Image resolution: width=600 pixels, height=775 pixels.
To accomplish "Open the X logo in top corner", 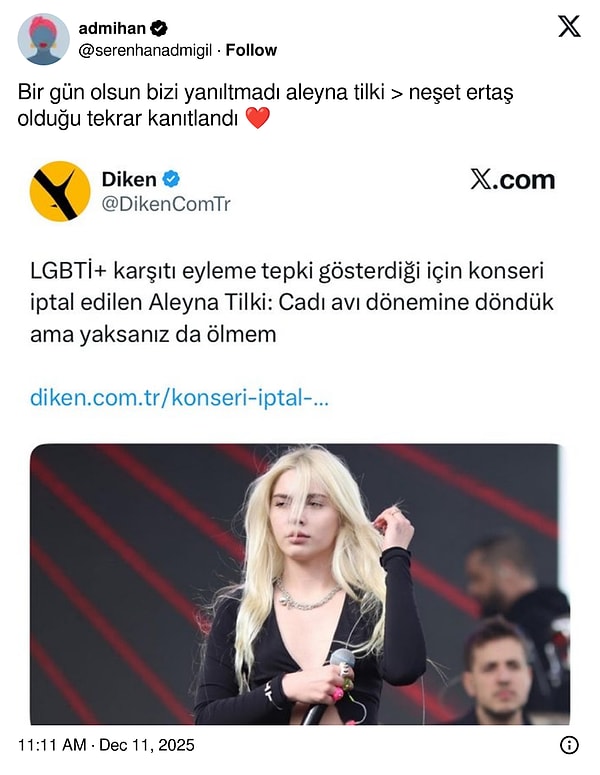I will (569, 26).
